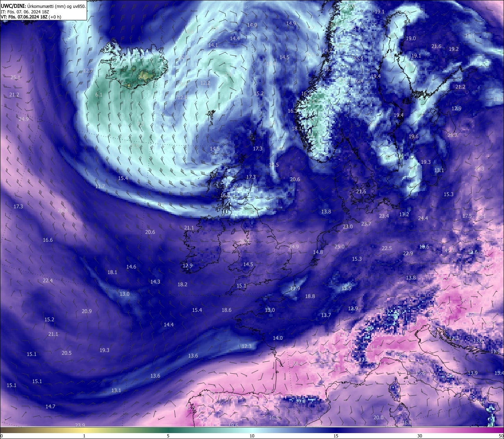The width and height of the screenshot is (504, 439).
Task: Click the map value 11.7
Action: click(100, 187)
